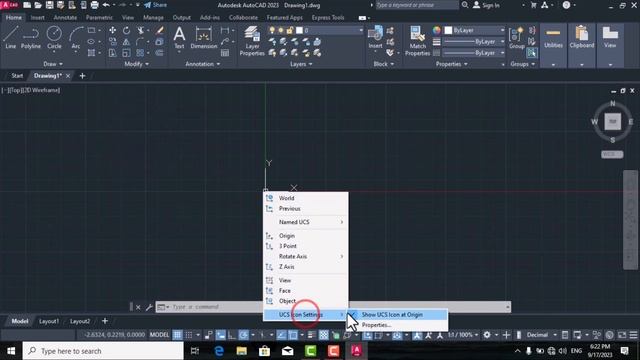Toggle polar tracking in status bar
640x360 pixels.
coord(243,335)
